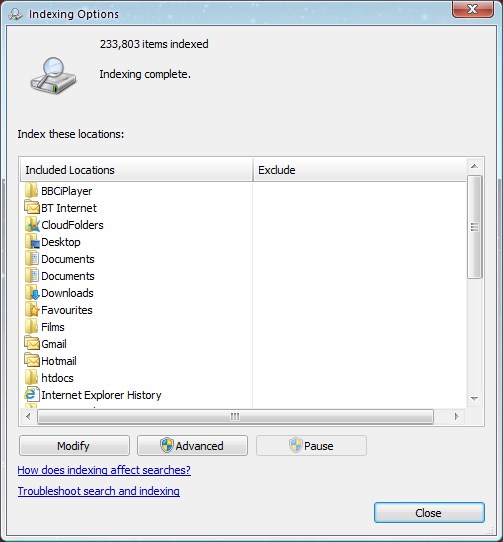Click the list's scroll down arrow

pos(474,399)
